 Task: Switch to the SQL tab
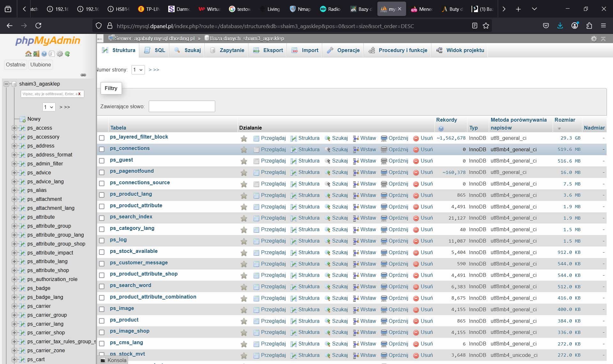coord(155,50)
